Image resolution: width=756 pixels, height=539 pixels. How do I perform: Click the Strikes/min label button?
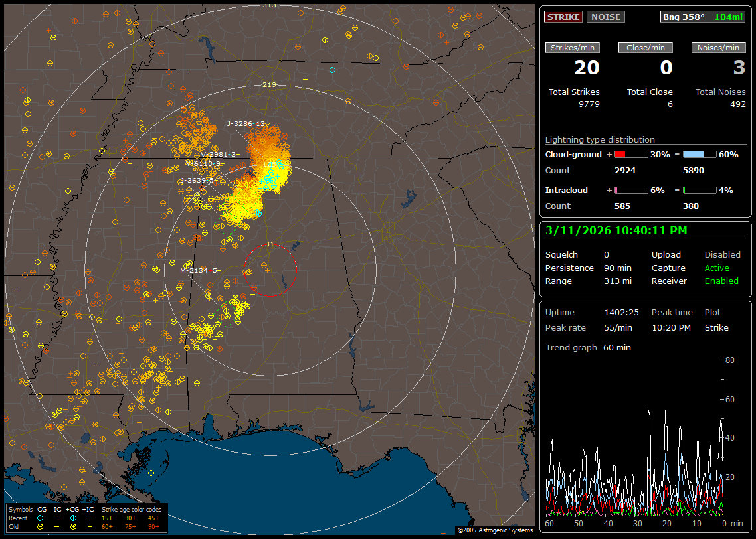coord(573,48)
